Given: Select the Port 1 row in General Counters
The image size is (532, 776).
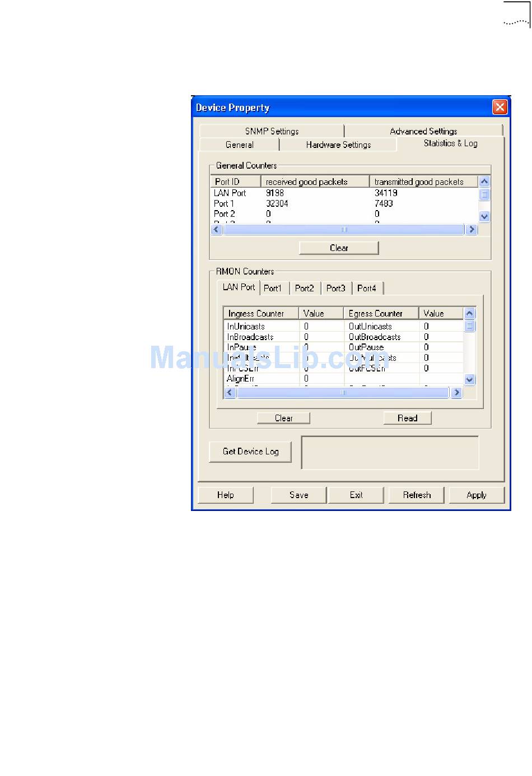Looking at the screenshot, I should 344,203.
